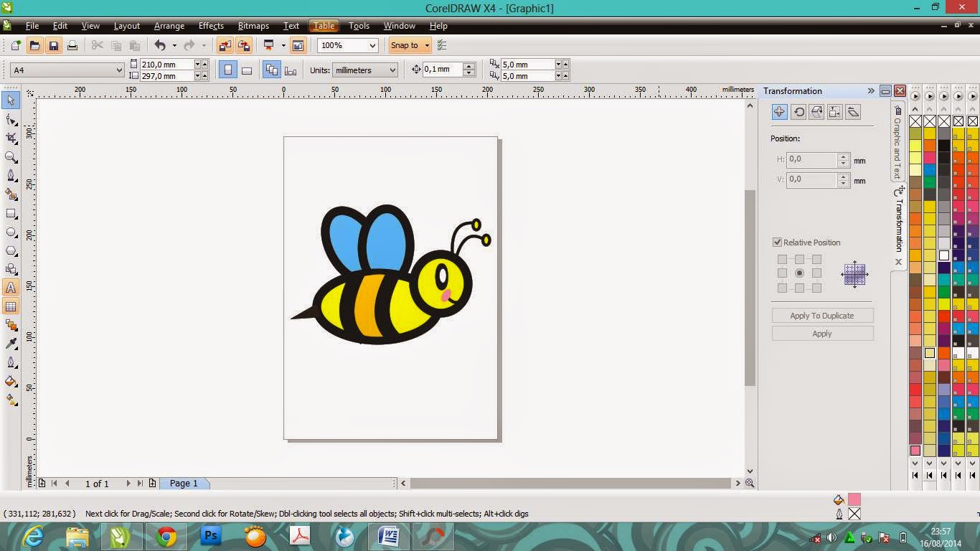Select the Rotate transformation icon
Viewport: 980px width, 551px height.
[798, 112]
